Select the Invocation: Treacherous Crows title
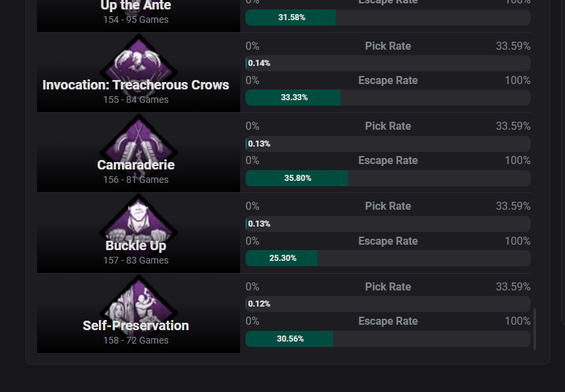Screen dimensions: 565x392 click(135, 85)
